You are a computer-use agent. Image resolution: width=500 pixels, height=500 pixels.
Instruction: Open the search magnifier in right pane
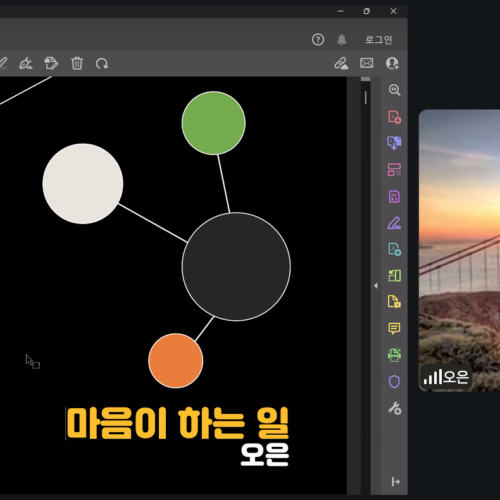coord(394,90)
